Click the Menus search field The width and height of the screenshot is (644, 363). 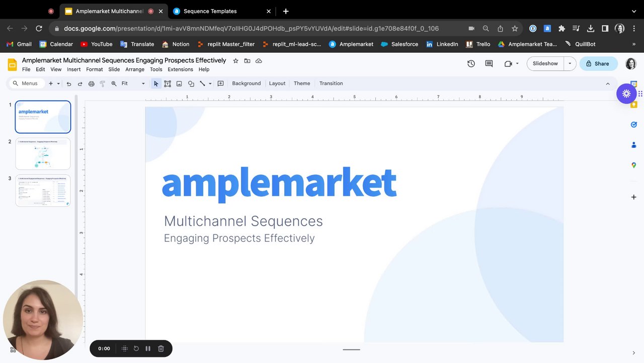[x=26, y=83]
